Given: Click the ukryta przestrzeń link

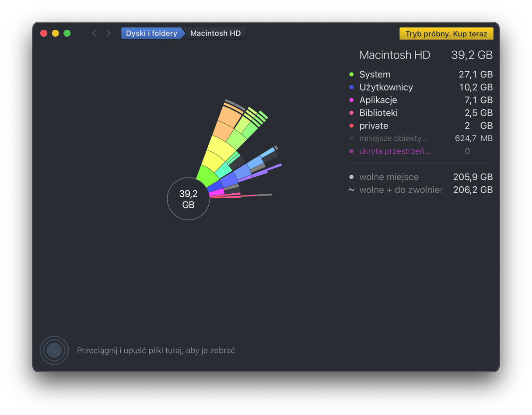Looking at the screenshot, I should click(x=395, y=151).
